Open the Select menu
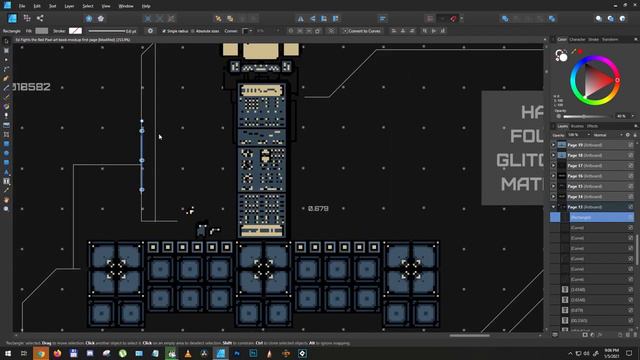The width and height of the screenshot is (640, 360). tap(88, 6)
